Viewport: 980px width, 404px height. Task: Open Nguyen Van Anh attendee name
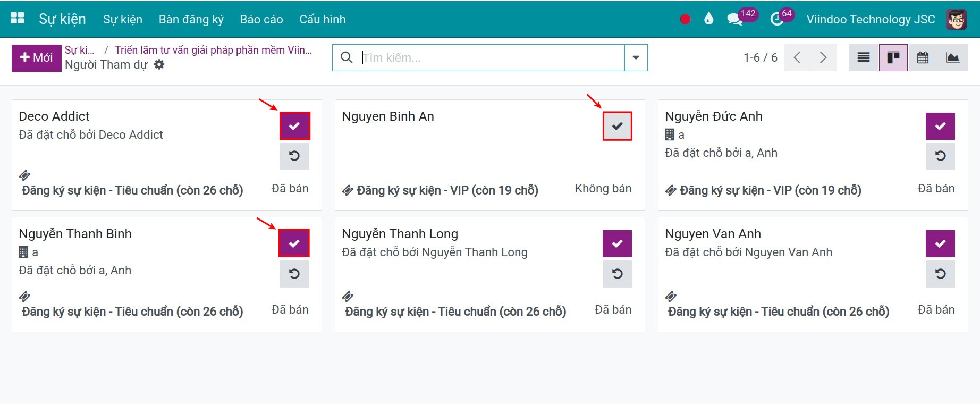point(713,233)
